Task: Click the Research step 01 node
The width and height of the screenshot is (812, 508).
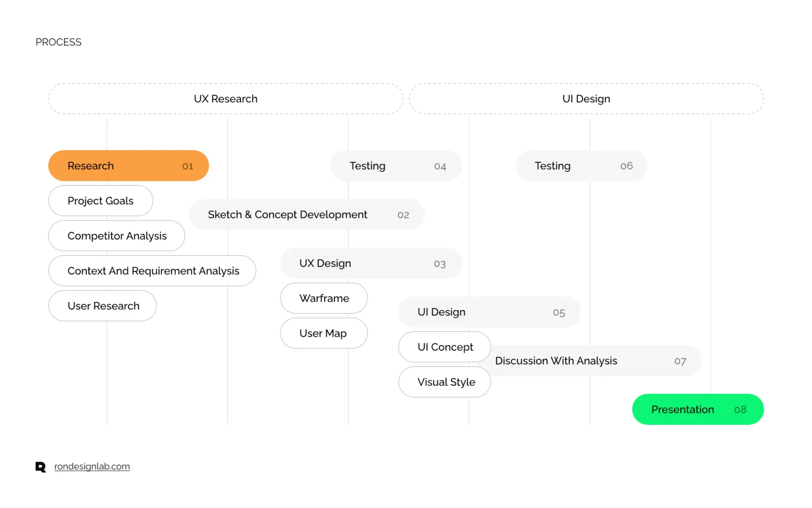Action: [128, 165]
